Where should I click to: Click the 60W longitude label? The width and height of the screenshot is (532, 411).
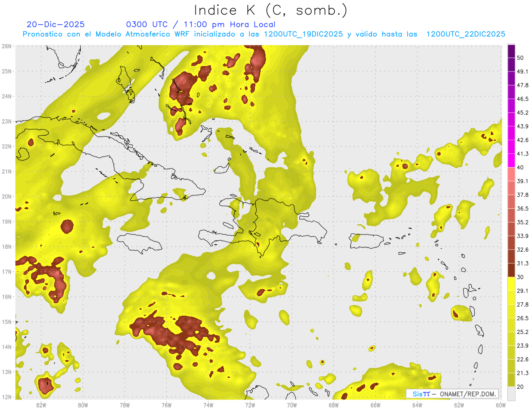tap(500, 405)
